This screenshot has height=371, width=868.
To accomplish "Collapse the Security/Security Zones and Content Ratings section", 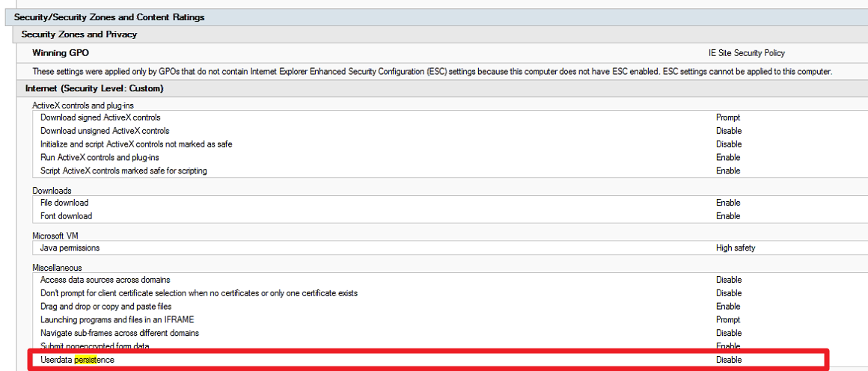I will (x=109, y=17).
